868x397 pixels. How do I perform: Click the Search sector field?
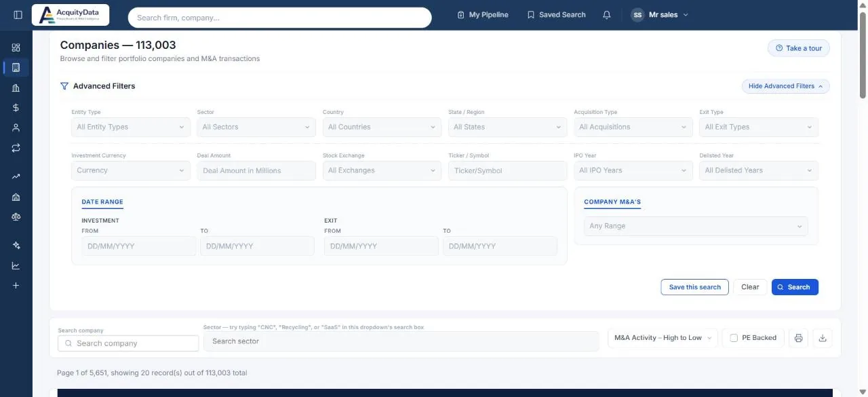pos(401,341)
